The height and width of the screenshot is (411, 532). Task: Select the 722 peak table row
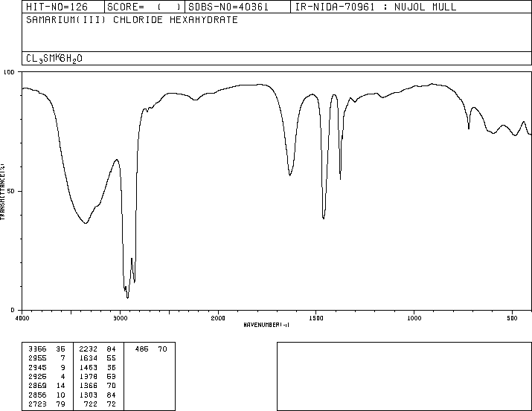(100, 404)
